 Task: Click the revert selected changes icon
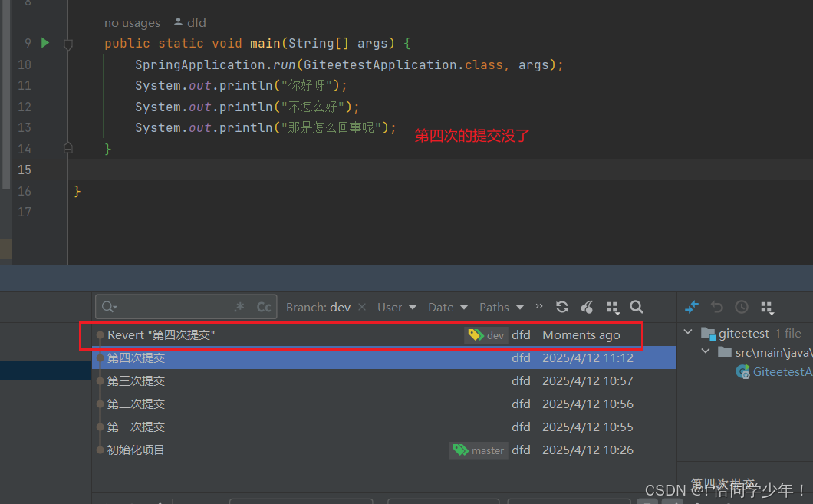click(x=717, y=307)
